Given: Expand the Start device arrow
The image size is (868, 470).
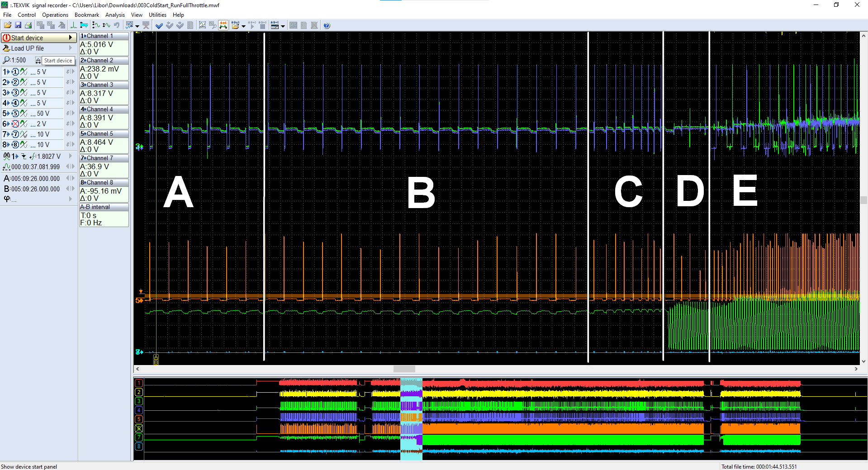Looking at the screenshot, I should click(71, 38).
